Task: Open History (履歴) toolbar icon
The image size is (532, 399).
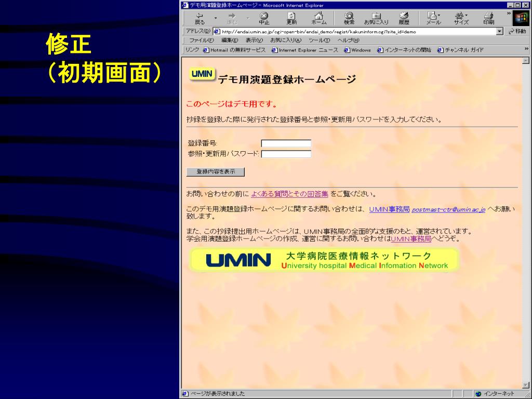Action: (x=404, y=18)
